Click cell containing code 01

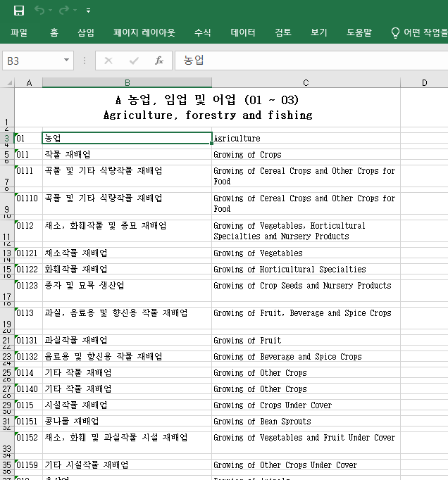[28, 138]
